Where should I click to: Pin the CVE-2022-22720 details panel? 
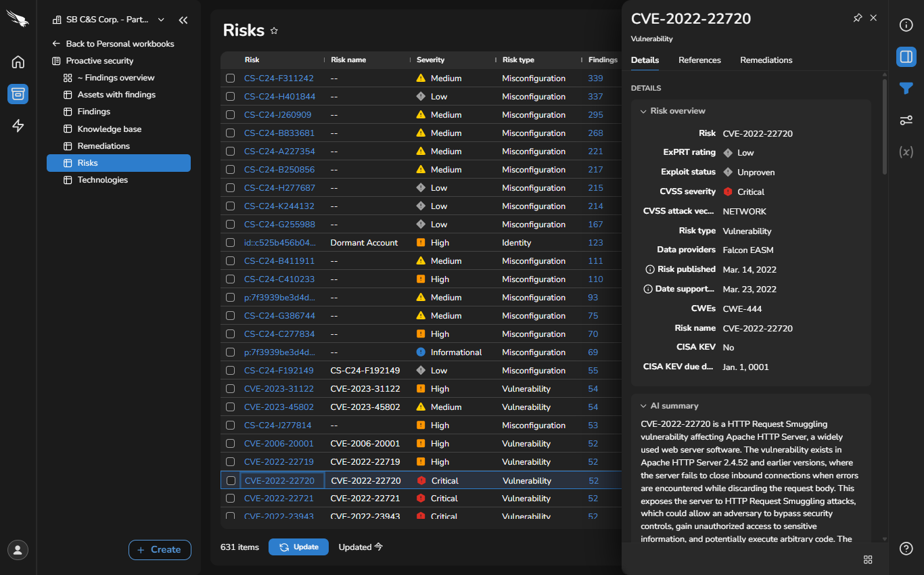pyautogui.click(x=858, y=18)
